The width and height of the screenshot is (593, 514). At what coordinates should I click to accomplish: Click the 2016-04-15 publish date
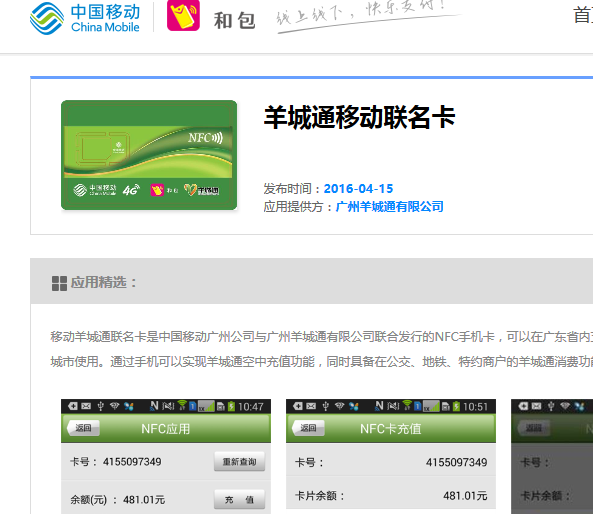(x=359, y=188)
